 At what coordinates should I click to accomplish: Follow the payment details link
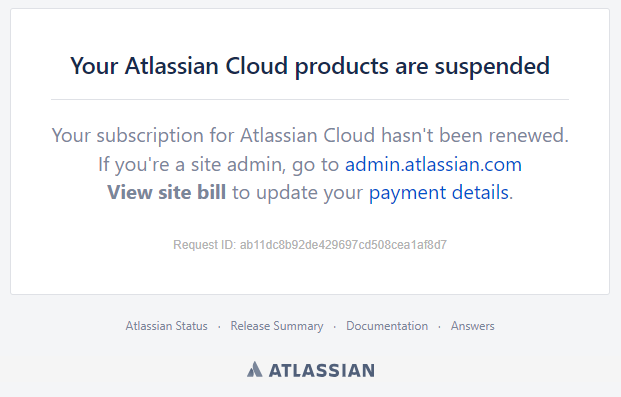pos(439,193)
